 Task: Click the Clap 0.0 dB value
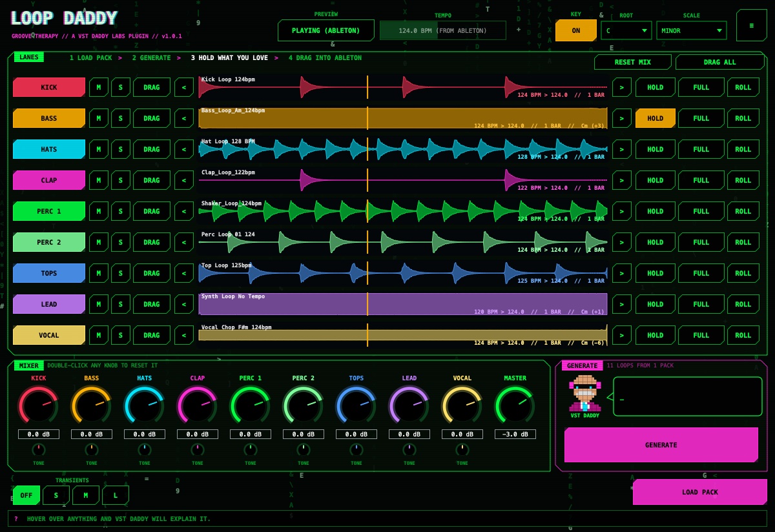[x=198, y=435]
